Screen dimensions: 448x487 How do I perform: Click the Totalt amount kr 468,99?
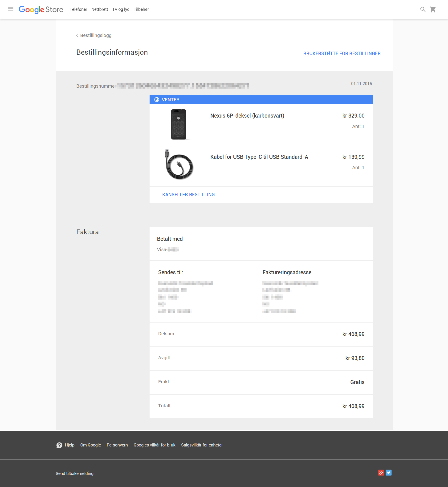pos(353,406)
